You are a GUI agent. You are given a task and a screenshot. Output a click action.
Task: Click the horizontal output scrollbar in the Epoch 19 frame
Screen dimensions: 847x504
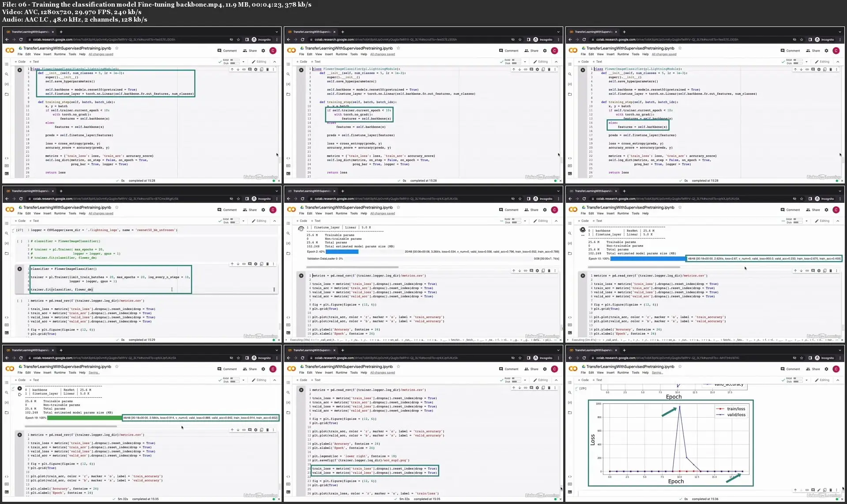(x=71, y=426)
